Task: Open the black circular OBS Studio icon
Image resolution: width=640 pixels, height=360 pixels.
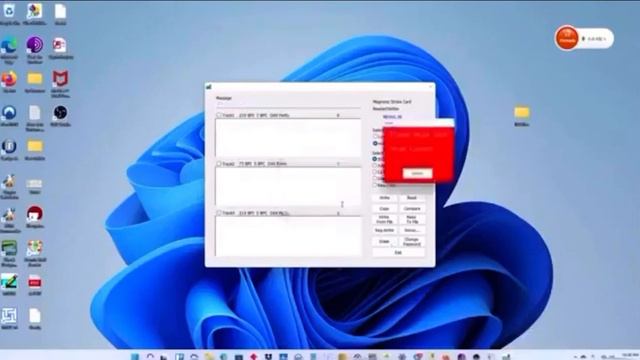Action: (60, 113)
